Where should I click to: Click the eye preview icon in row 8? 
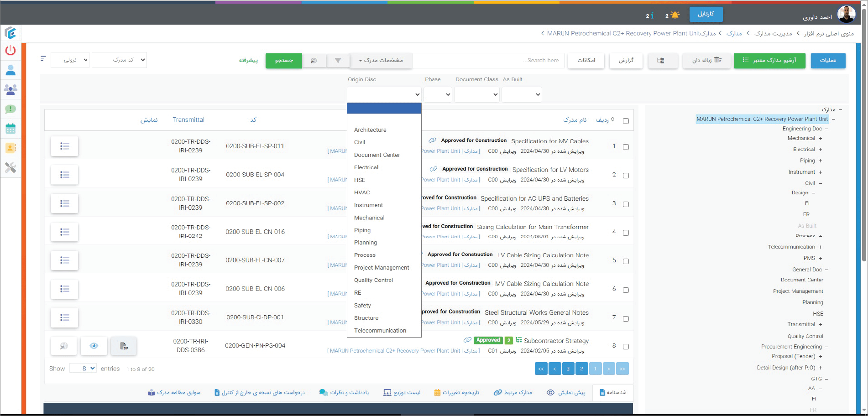pyautogui.click(x=94, y=346)
